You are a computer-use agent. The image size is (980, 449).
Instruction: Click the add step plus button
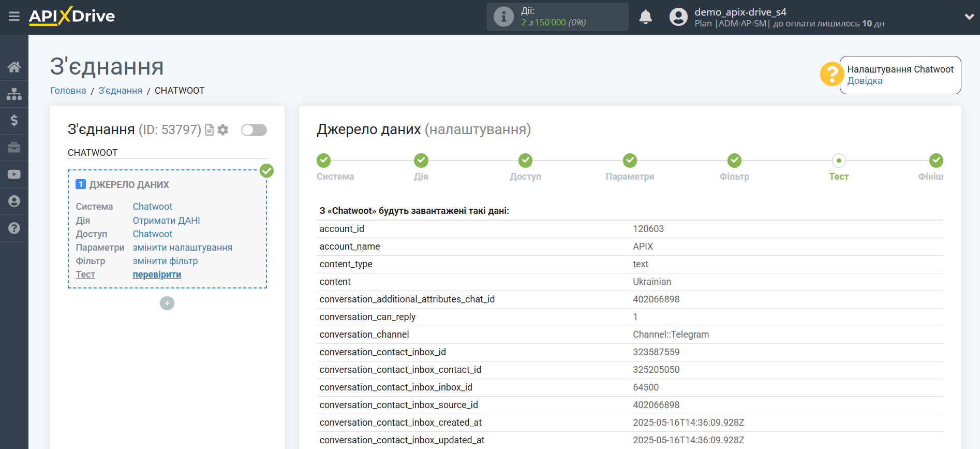click(167, 303)
